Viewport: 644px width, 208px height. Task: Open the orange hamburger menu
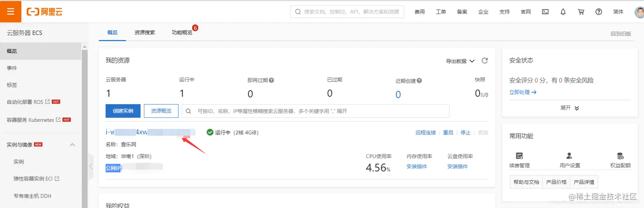11,11
